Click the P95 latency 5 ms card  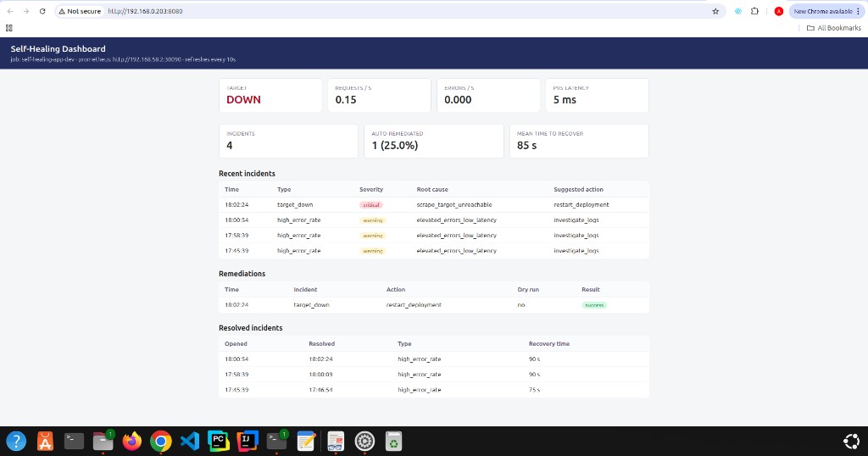(597, 95)
